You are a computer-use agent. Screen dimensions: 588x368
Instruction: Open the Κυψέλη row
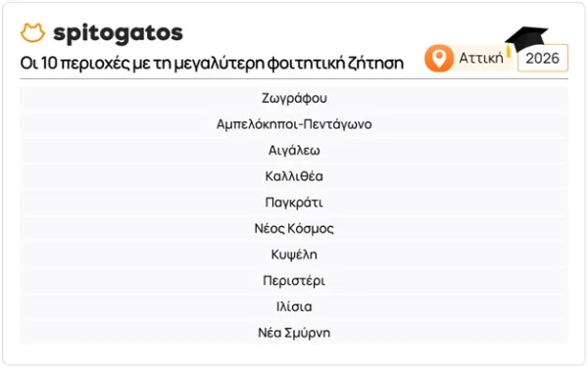point(294,254)
